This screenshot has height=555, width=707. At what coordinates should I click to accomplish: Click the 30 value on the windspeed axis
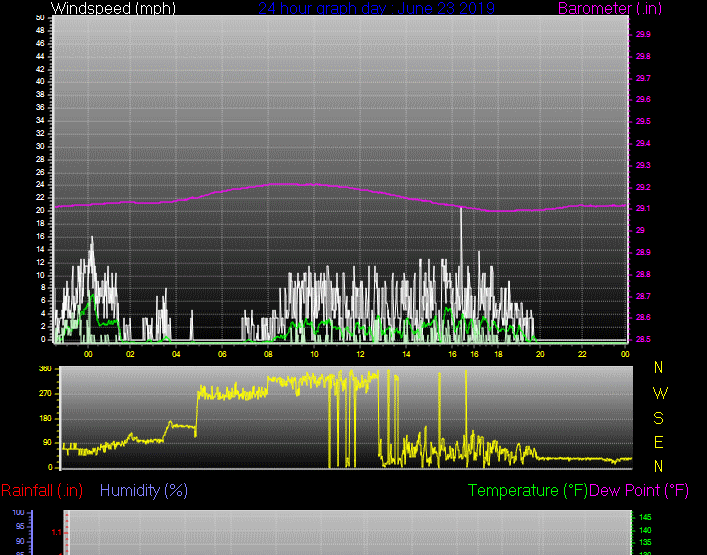coord(40,146)
